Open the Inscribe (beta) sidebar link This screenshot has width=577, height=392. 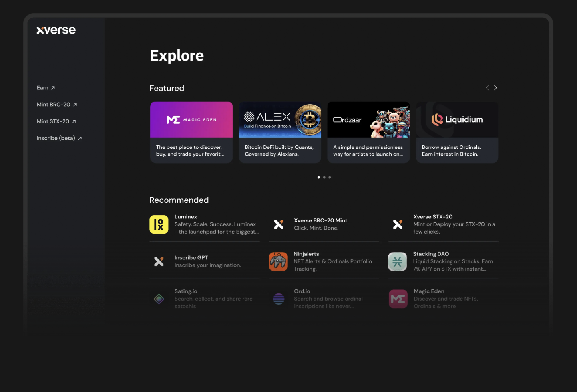click(x=59, y=138)
